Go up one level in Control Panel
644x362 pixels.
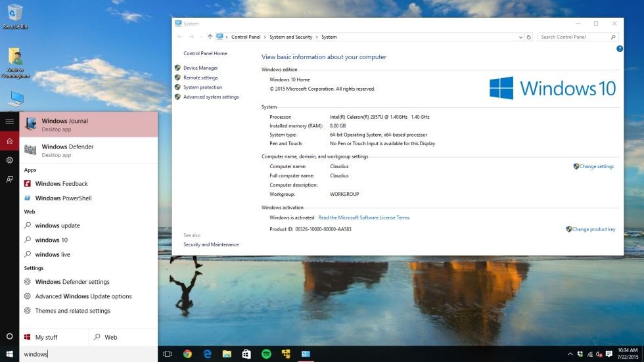210,37
